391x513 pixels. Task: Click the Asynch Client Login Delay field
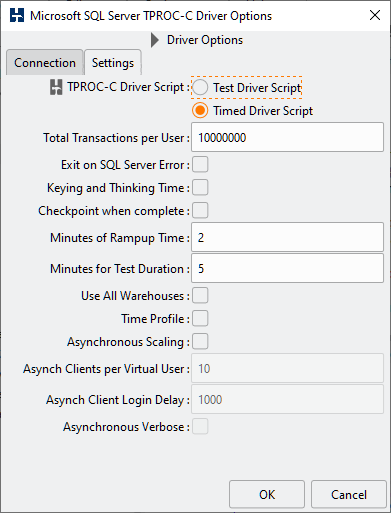pos(287,399)
